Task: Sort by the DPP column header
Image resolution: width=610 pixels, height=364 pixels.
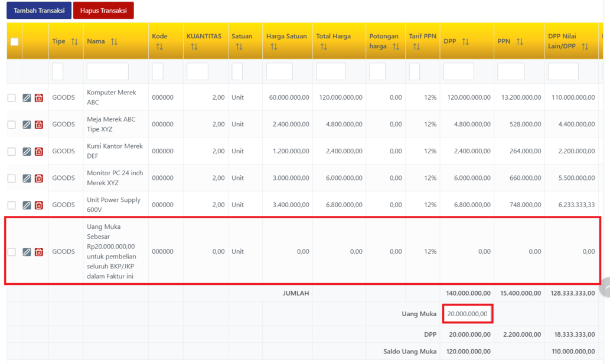Action: click(465, 42)
